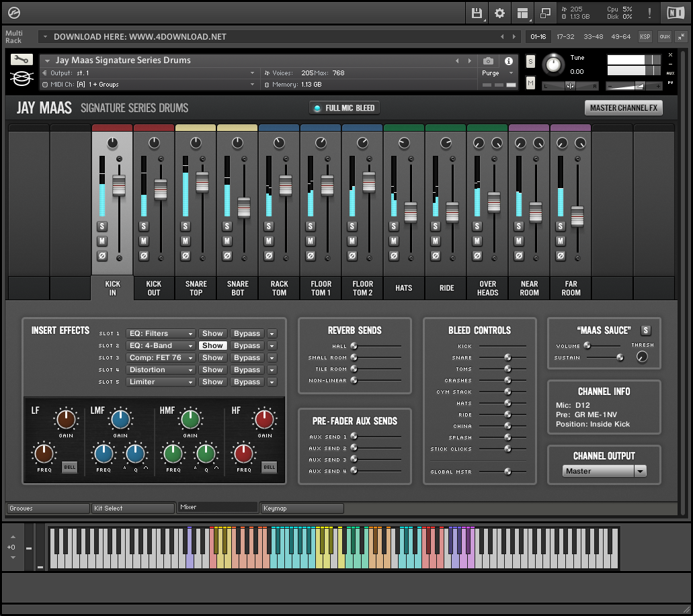Select rack page 17-32
Image resolution: width=693 pixels, height=616 pixels.
(x=565, y=37)
